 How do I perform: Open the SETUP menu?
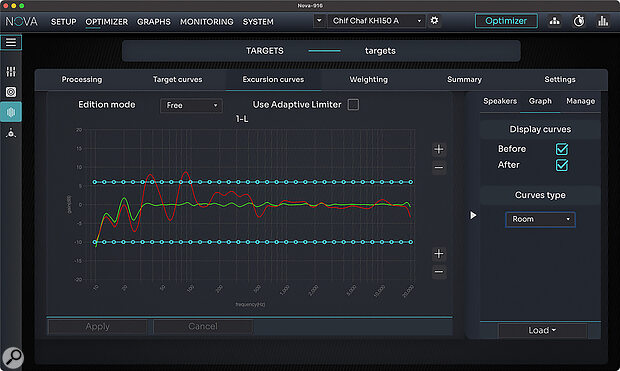coord(64,22)
